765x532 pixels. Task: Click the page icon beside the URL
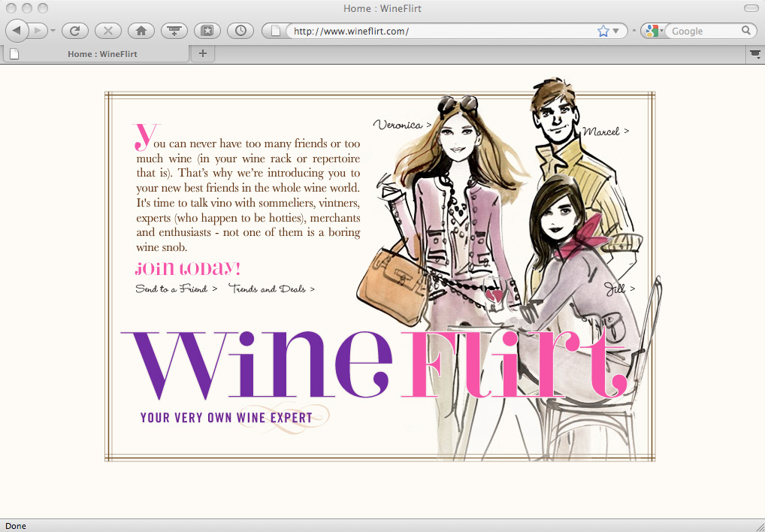point(275,31)
